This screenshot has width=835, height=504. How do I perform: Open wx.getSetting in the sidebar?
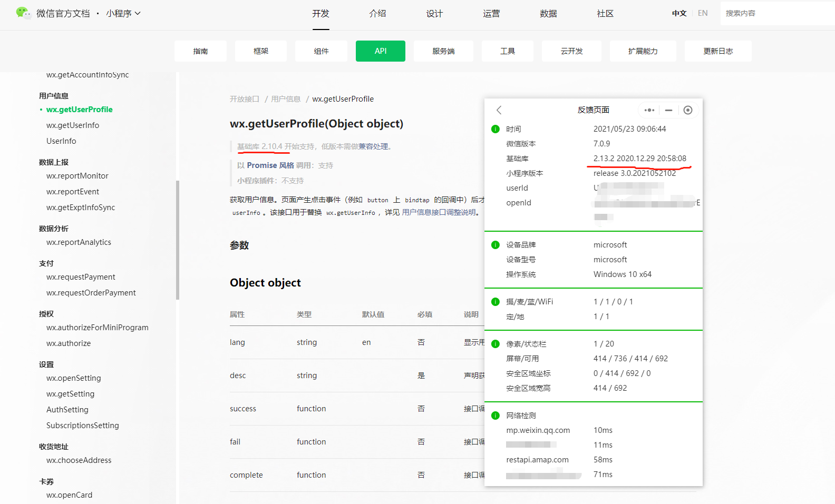[x=70, y=394]
